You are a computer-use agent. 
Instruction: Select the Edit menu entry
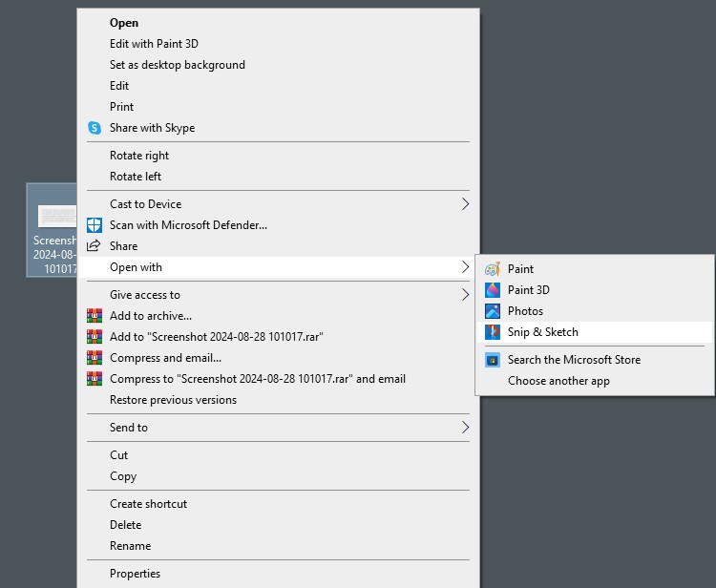pyautogui.click(x=278, y=86)
